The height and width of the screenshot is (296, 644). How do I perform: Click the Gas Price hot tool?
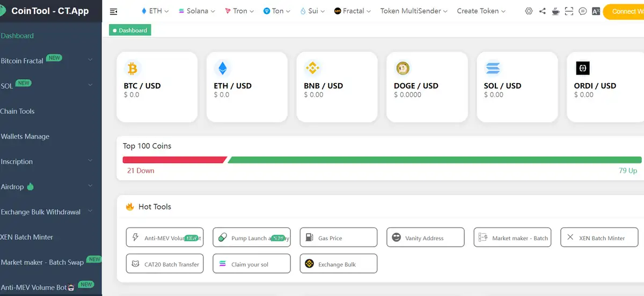point(338,238)
